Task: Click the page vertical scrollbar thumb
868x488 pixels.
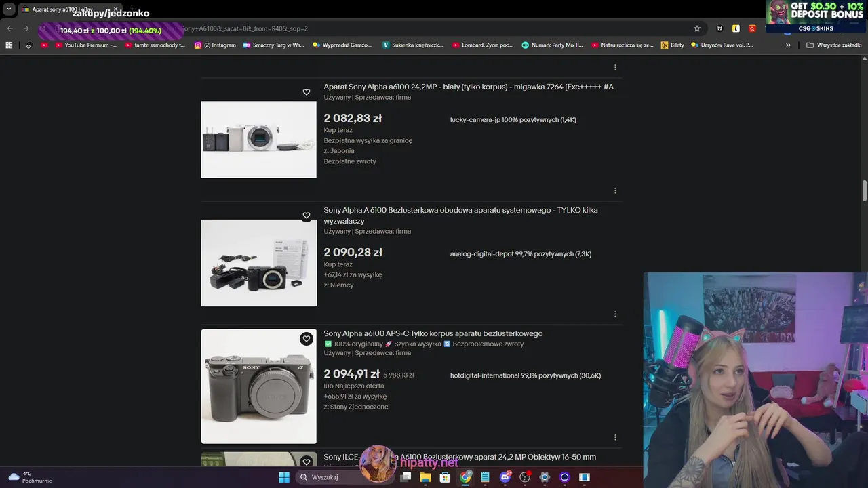Action: [x=864, y=191]
